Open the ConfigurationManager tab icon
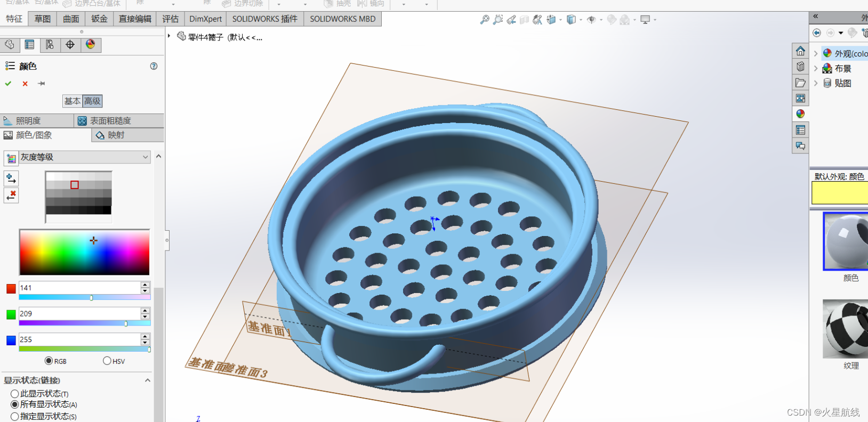 50,45
